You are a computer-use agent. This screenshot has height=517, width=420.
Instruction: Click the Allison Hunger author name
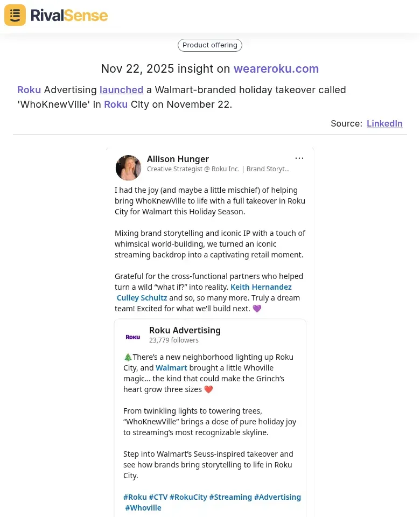pyautogui.click(x=178, y=159)
